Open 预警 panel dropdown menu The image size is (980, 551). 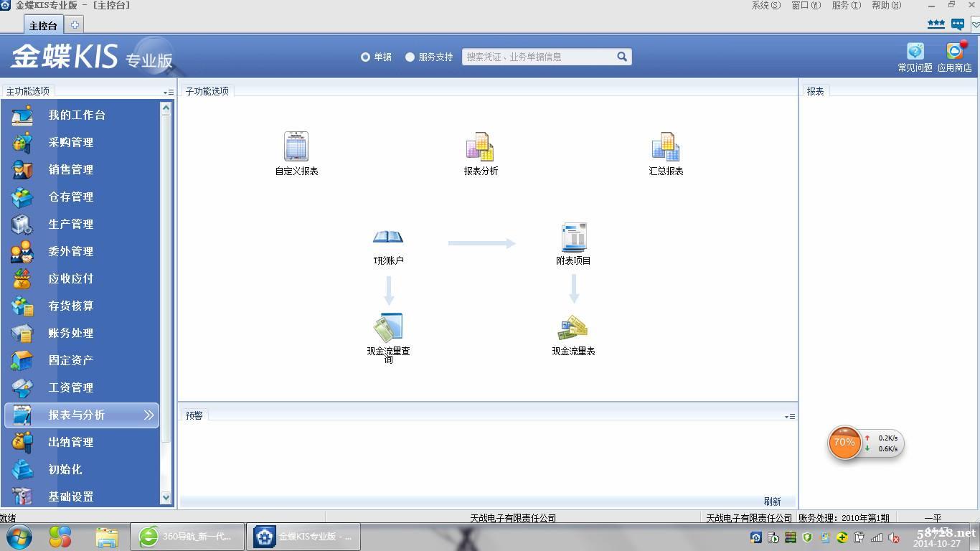coord(790,416)
